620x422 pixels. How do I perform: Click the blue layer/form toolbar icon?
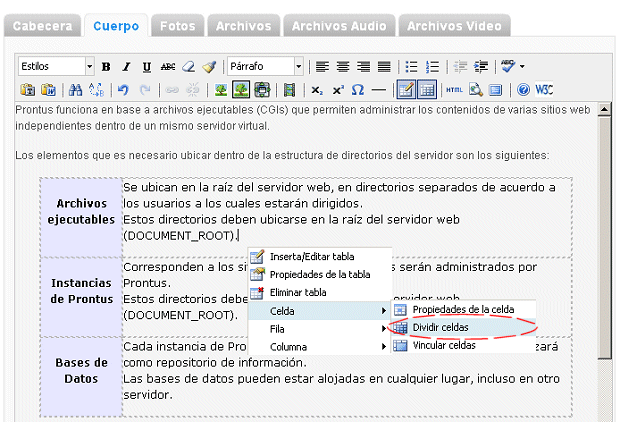click(x=495, y=90)
